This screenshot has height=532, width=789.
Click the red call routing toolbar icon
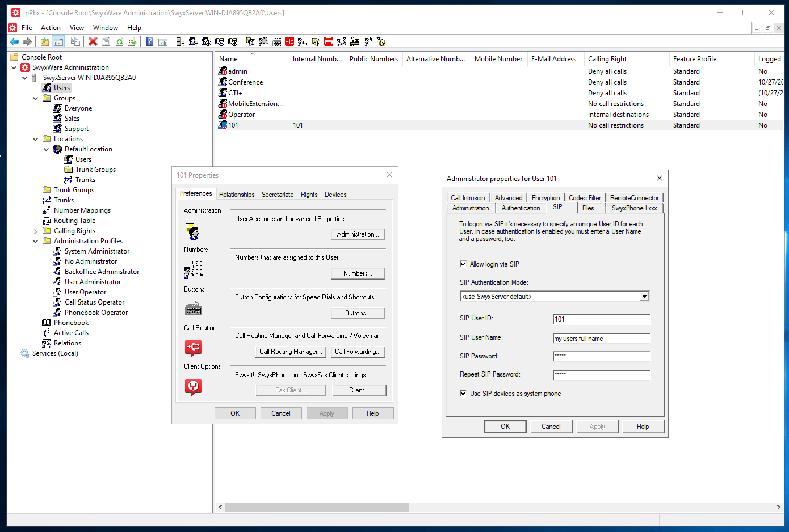[289, 41]
